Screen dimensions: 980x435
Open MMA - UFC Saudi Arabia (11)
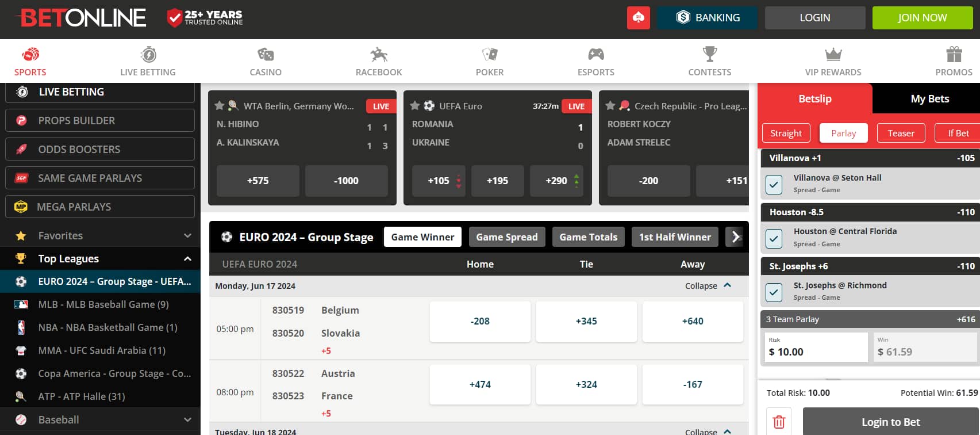pyautogui.click(x=100, y=350)
